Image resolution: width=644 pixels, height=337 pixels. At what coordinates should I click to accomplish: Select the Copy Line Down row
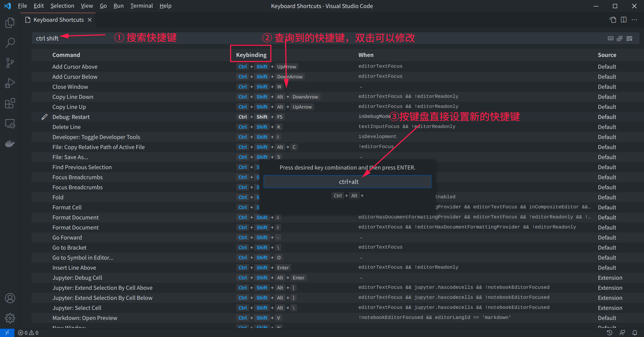pos(336,97)
